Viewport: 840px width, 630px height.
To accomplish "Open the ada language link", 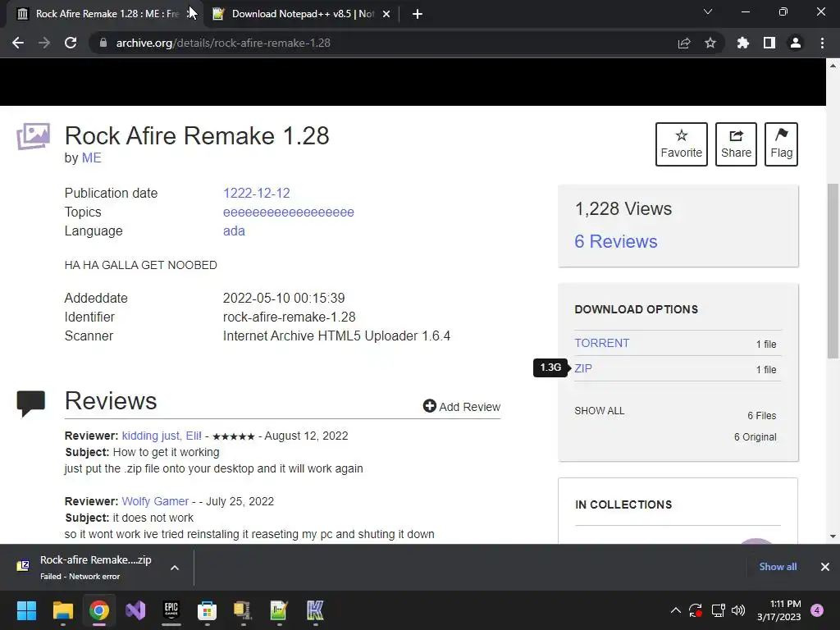I will (234, 231).
